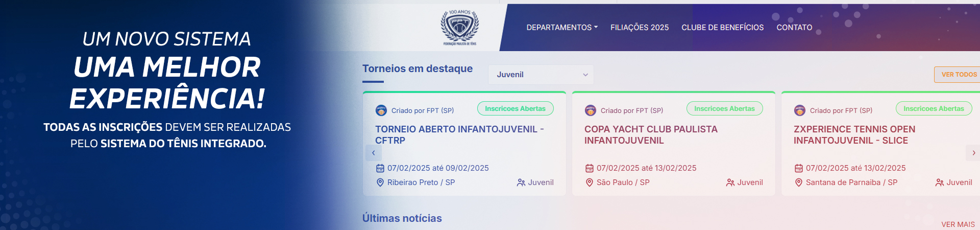Screen dimensions: 980x230
Task: Click FPT avatar icon on Yacht Club card
Action: click(x=591, y=110)
